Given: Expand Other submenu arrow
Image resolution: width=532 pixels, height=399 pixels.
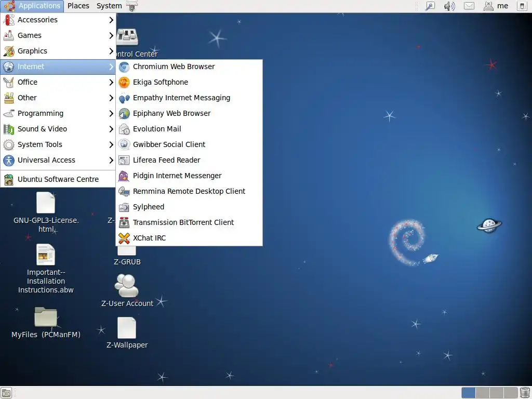Looking at the screenshot, I should [x=111, y=98].
